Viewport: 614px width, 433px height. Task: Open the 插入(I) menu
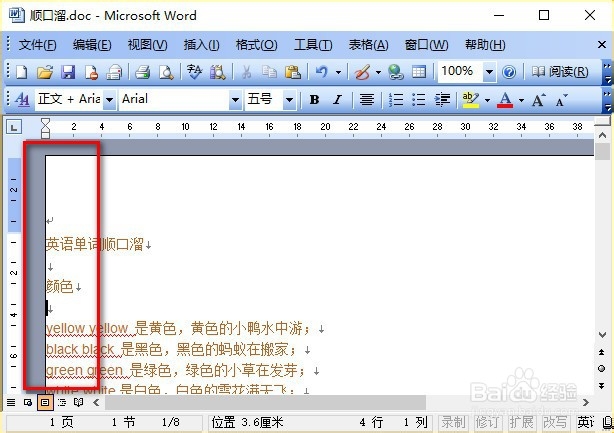201,45
